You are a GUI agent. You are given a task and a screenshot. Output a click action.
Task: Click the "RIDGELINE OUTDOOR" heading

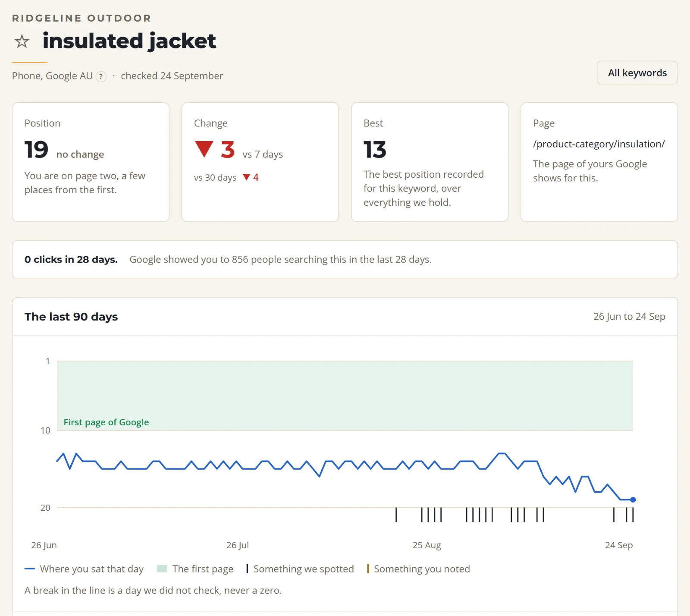tap(82, 18)
